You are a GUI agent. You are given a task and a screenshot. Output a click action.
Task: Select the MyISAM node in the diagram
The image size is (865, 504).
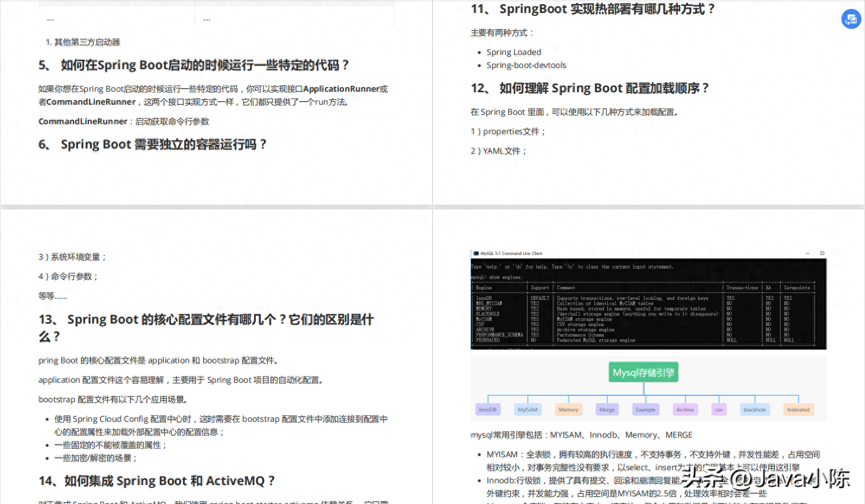pos(528,409)
